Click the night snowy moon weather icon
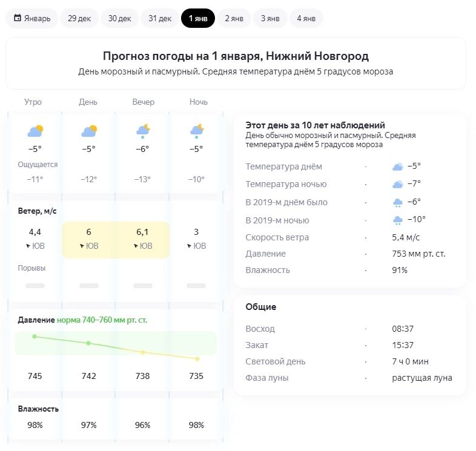Screen dimensions: 476x451 tap(197, 131)
